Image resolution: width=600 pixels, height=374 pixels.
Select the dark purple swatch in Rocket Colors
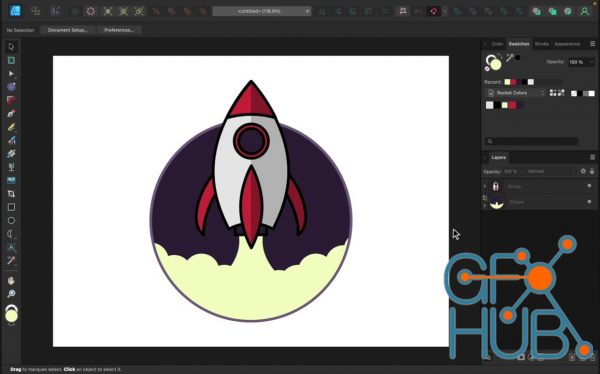[520, 105]
